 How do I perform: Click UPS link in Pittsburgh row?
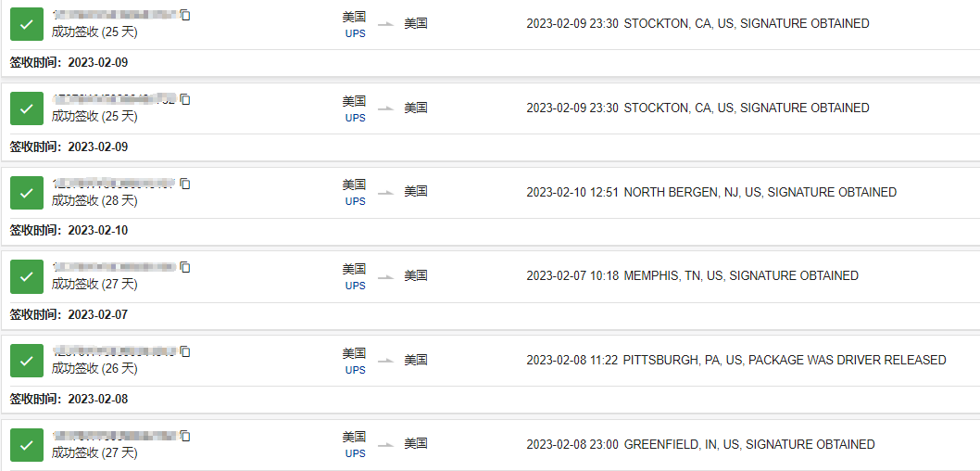tap(355, 370)
